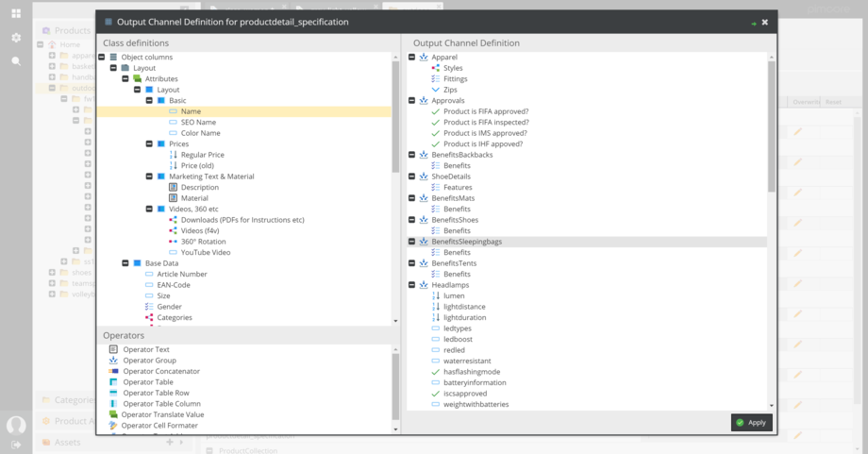This screenshot has width=868, height=454.
Task: Select the iscsapproved checkbox item
Action: click(x=464, y=394)
